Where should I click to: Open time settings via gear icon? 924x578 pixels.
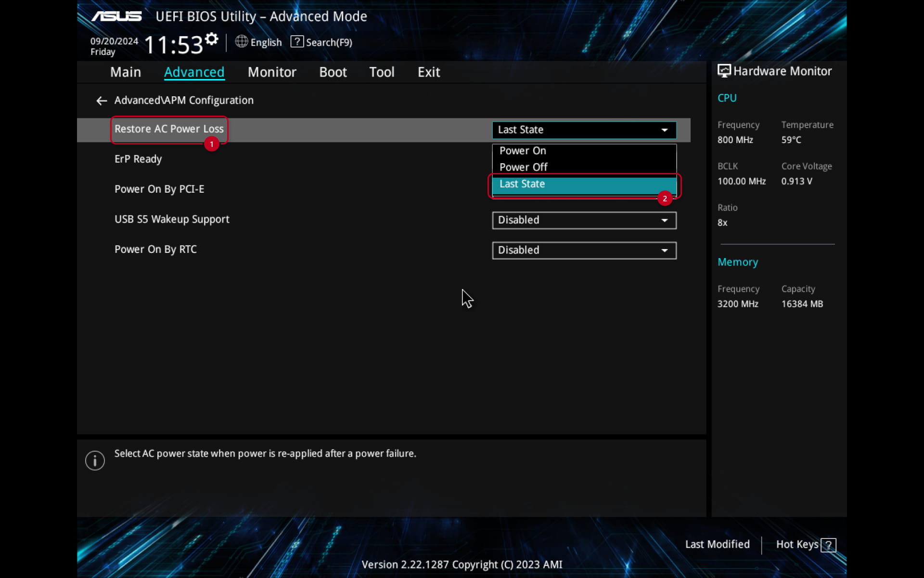tap(211, 39)
